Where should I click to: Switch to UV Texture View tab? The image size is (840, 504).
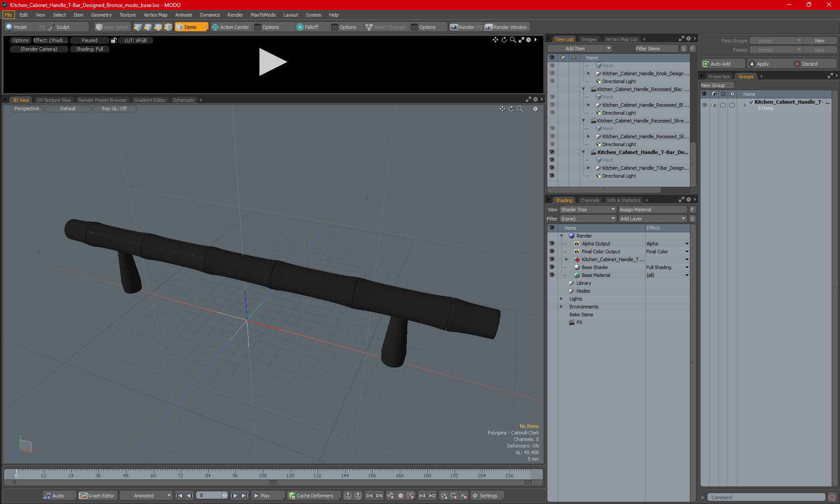click(54, 100)
